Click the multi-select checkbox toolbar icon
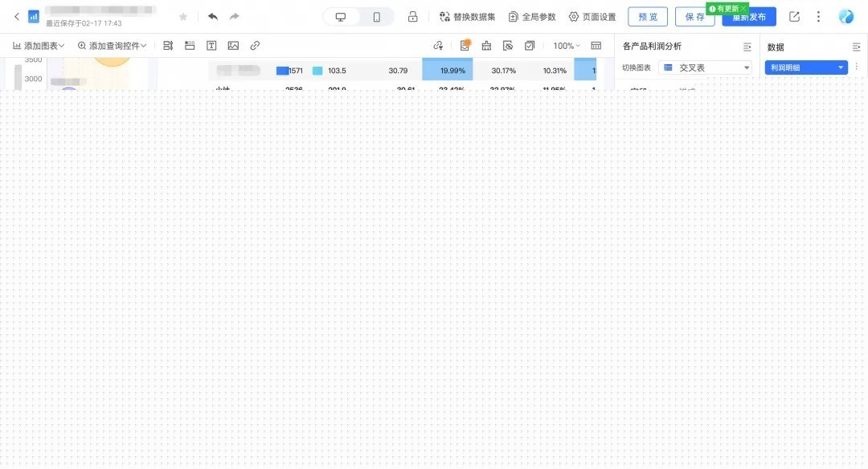 [x=530, y=46]
